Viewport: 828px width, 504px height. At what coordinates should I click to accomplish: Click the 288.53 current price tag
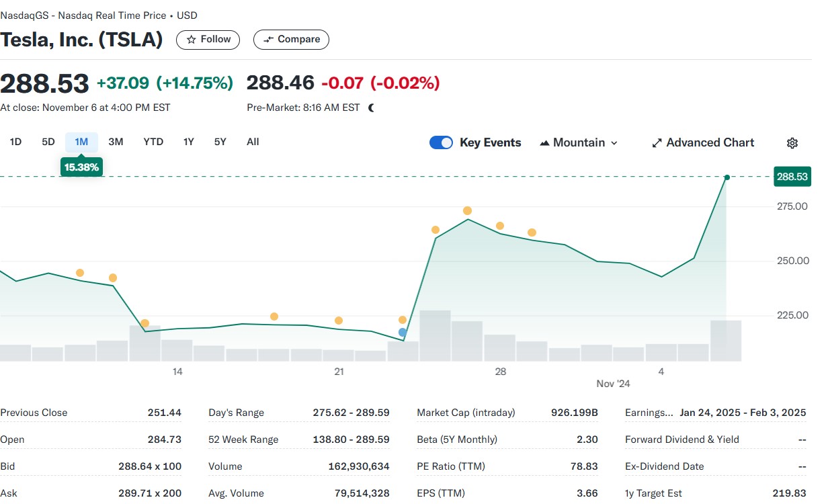click(x=792, y=177)
